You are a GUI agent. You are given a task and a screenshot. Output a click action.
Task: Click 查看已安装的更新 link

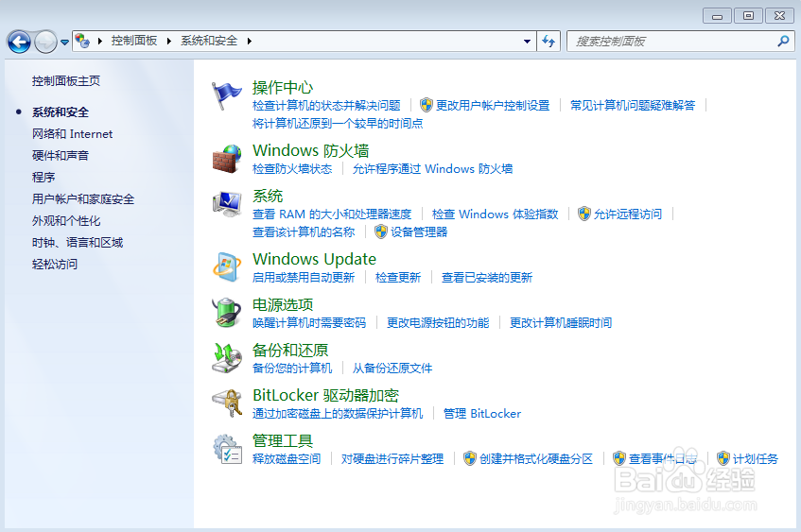click(x=487, y=277)
